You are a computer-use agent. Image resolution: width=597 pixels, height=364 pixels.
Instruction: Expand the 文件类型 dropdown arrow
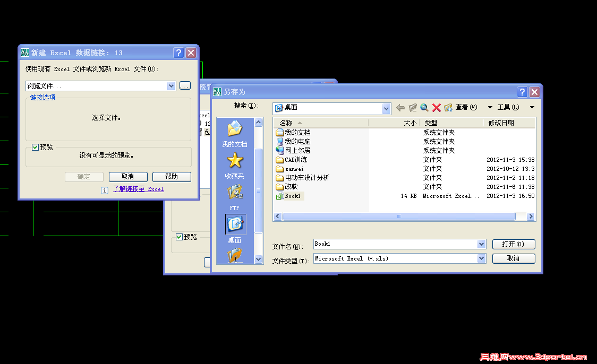[x=481, y=258]
